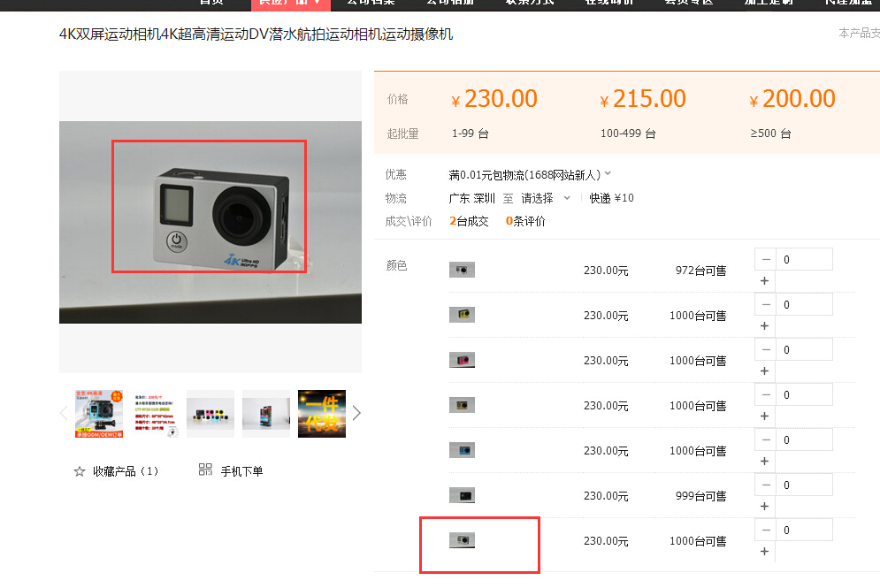View the 2台成交 transaction records
The image size is (880, 588).
tap(469, 221)
